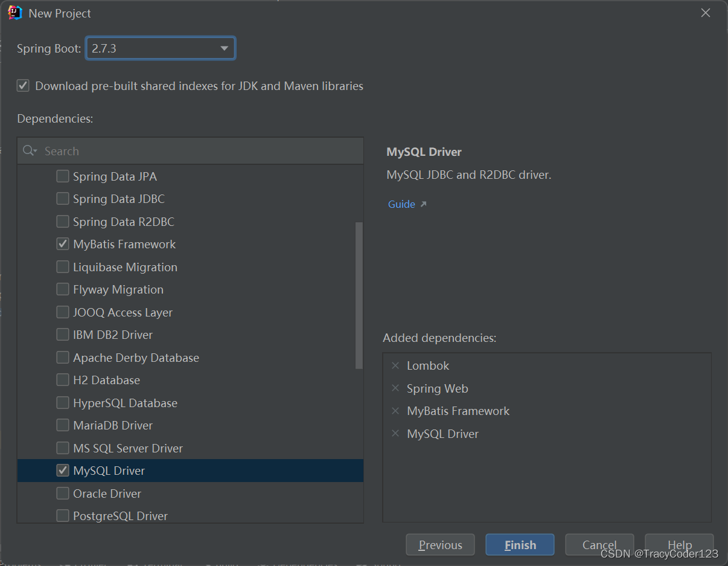This screenshot has height=566, width=728.
Task: Click the Finish button
Action: (519, 545)
